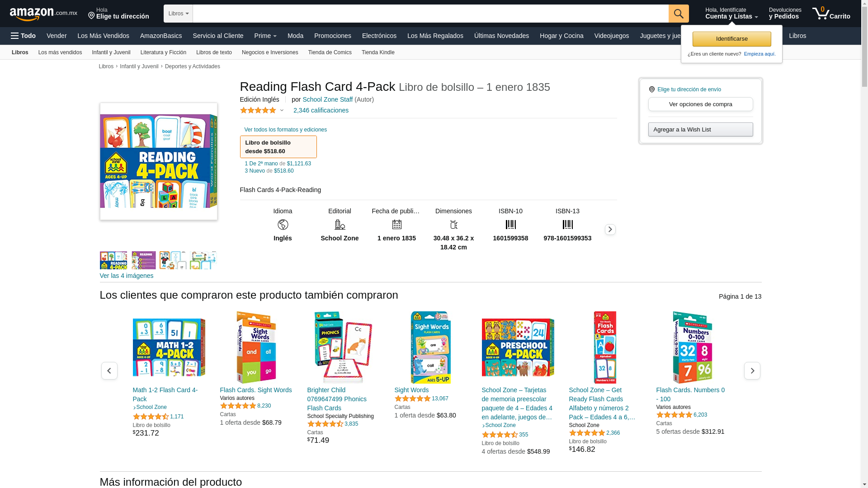
Task: Open Cuenta y Listas dropdown
Action: click(731, 14)
